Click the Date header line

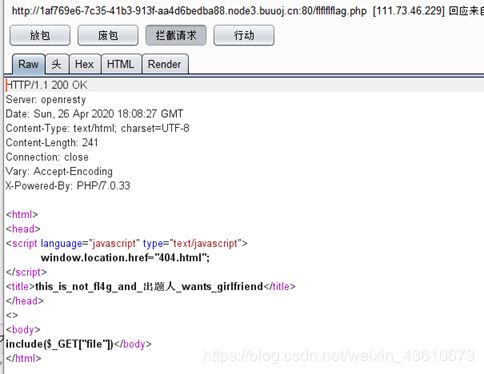click(x=94, y=114)
